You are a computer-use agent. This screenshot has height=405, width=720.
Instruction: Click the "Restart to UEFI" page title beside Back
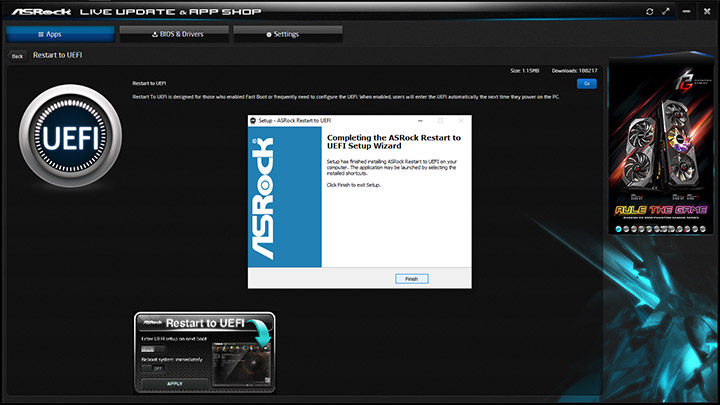(57, 55)
